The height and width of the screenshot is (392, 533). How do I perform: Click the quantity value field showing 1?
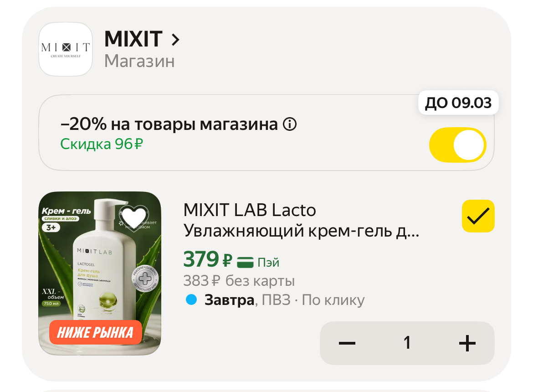click(x=407, y=343)
